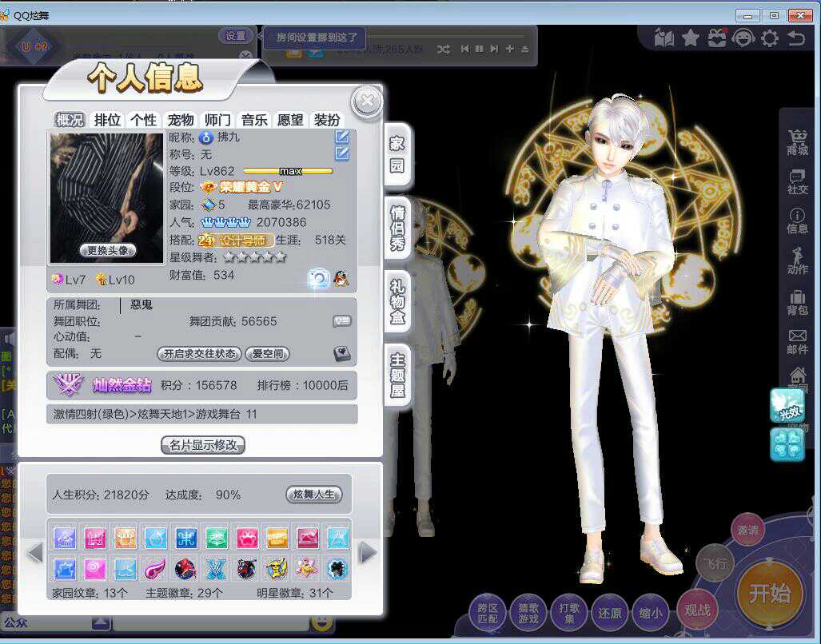This screenshot has height=644, width=821.
Task: Open 炫舞人生 button
Action: pos(313,495)
